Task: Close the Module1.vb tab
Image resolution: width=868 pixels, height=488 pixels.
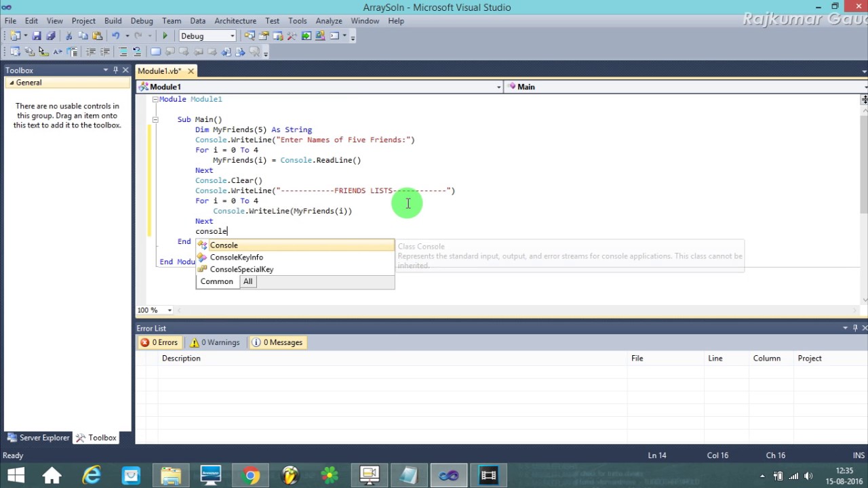Action: [191, 71]
